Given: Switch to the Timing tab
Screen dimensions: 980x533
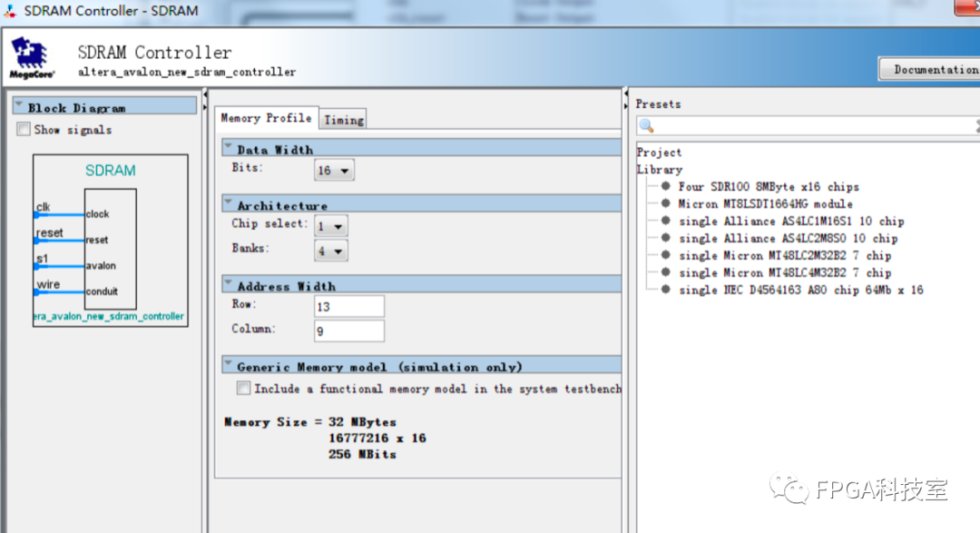Looking at the screenshot, I should (343, 120).
